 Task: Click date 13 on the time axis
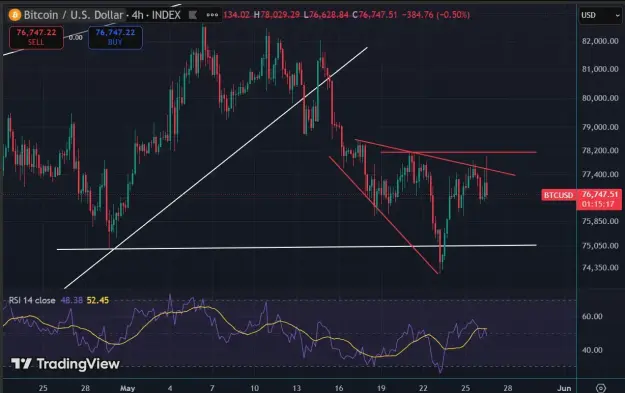(x=297, y=388)
